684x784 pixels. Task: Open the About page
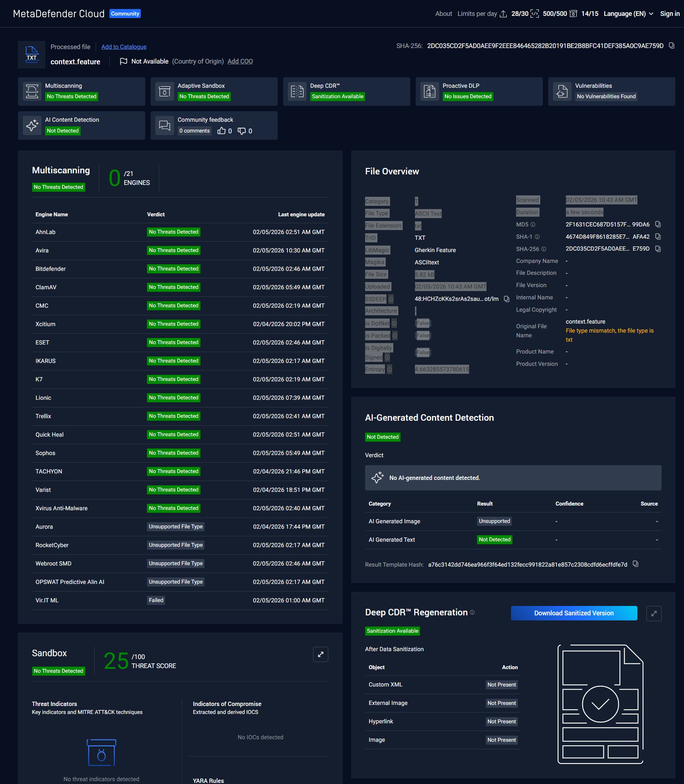tap(443, 14)
